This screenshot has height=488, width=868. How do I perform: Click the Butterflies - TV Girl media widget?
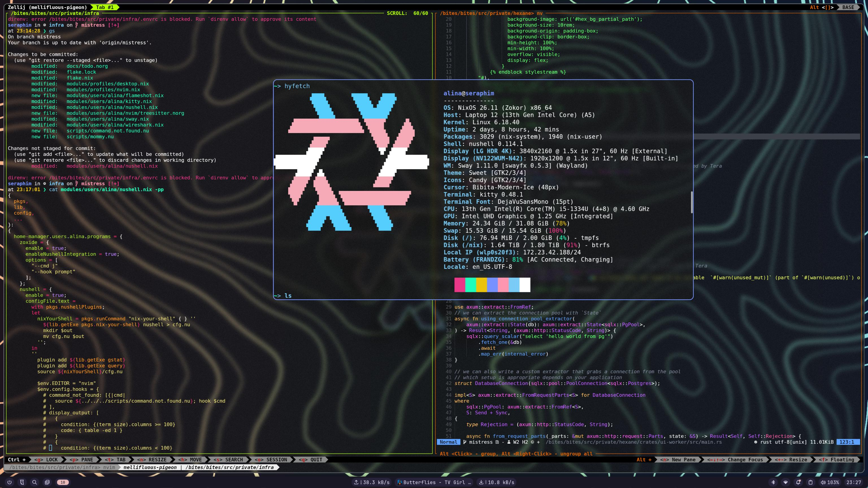coord(434,482)
